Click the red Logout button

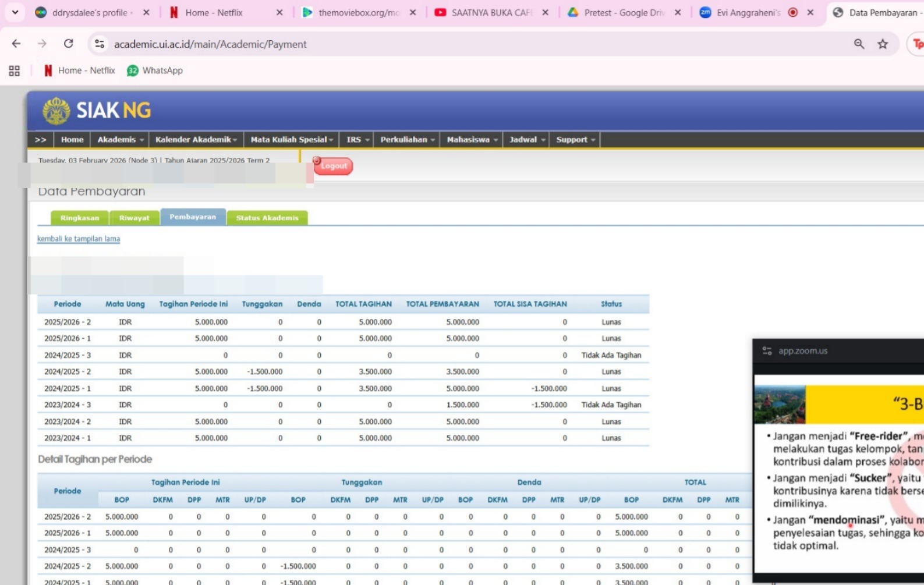click(x=334, y=166)
